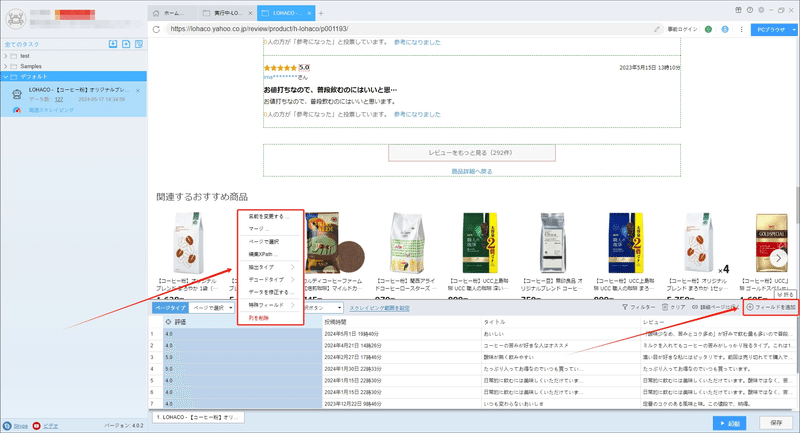Click the green circle icon by 事前ログイン

click(x=708, y=29)
